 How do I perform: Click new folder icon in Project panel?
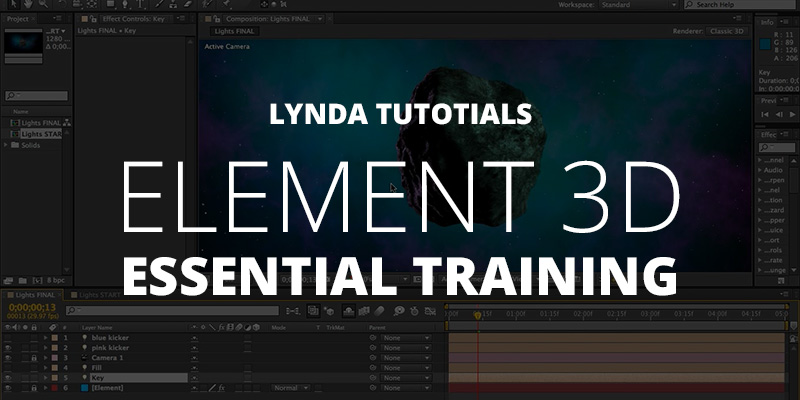click(22, 281)
